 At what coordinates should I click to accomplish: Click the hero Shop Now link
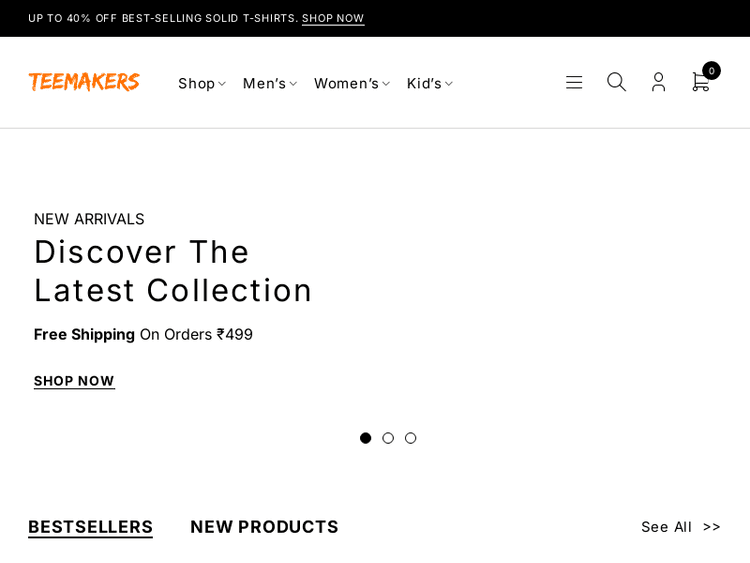[74, 381]
